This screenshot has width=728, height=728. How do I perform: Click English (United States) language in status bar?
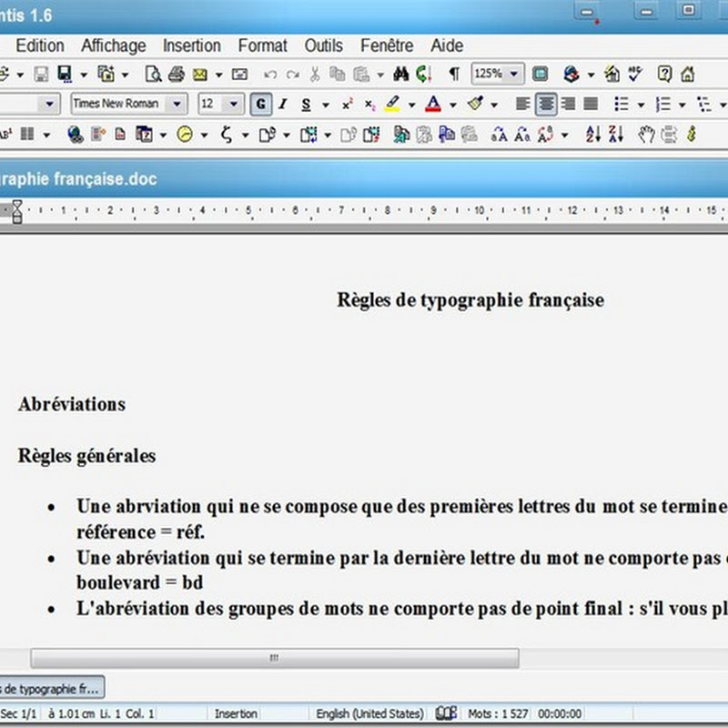[370, 713]
